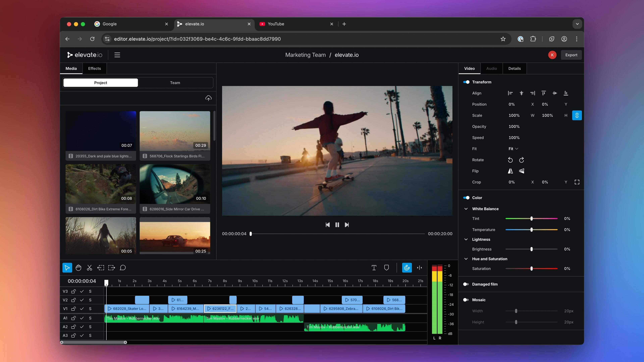Align clip to the bottom edge
Image resolution: width=644 pixels, height=362 pixels.
[x=566, y=93]
